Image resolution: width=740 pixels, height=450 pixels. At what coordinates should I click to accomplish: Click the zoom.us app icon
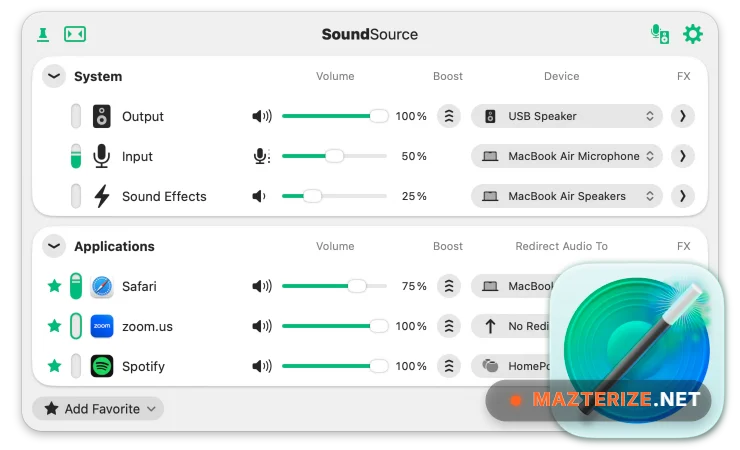coord(102,326)
